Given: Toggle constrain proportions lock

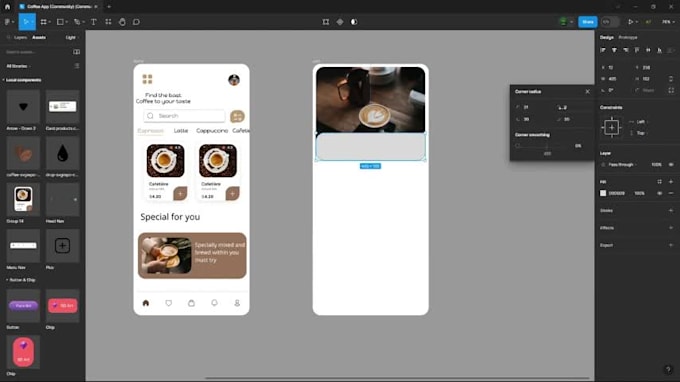Looking at the screenshot, I should coord(671,79).
